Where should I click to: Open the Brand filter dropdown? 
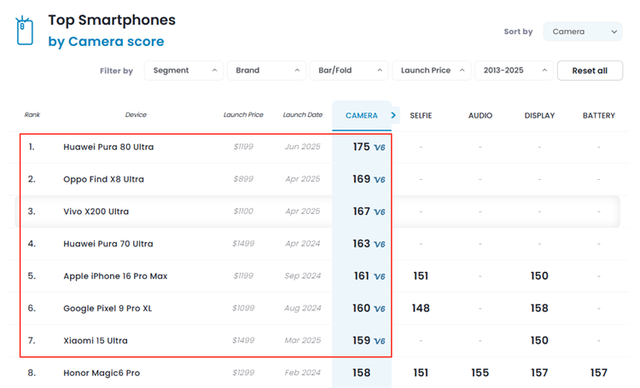tap(267, 71)
